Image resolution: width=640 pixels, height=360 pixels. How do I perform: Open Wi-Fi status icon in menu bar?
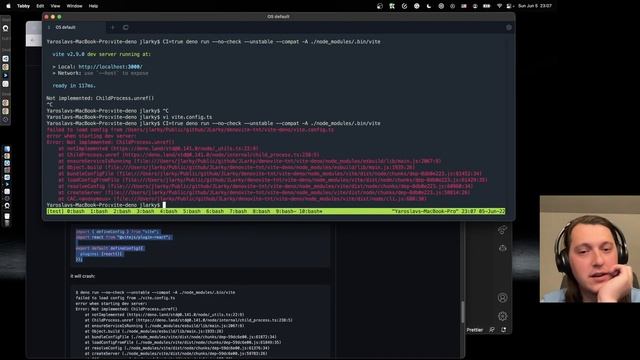point(499,6)
